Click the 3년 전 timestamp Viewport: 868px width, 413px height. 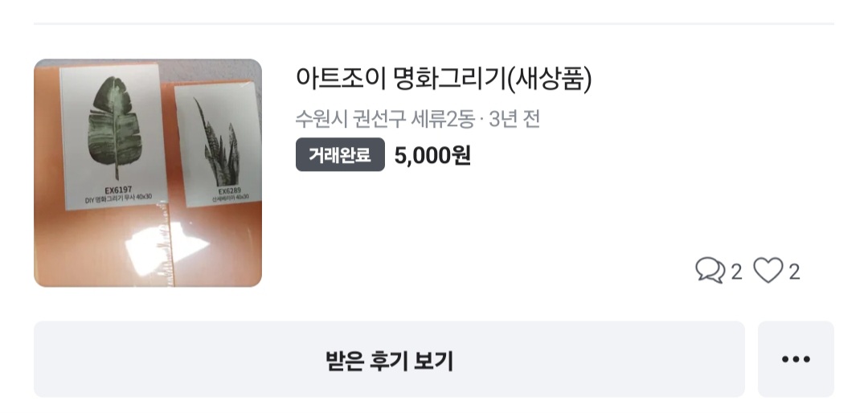click(x=514, y=119)
